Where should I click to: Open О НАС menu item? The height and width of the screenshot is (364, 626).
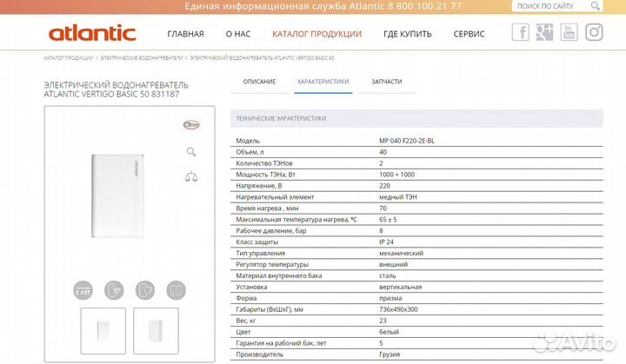(x=238, y=34)
